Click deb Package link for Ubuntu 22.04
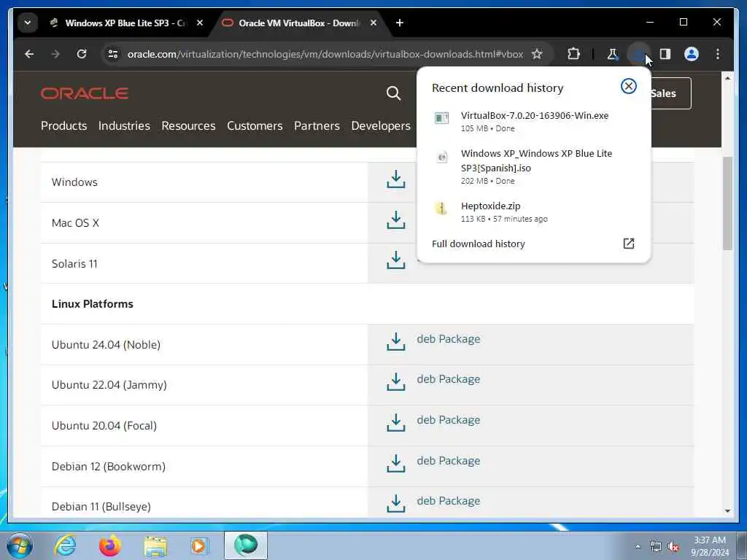Screen dimensions: 747x560 [x=449, y=378]
